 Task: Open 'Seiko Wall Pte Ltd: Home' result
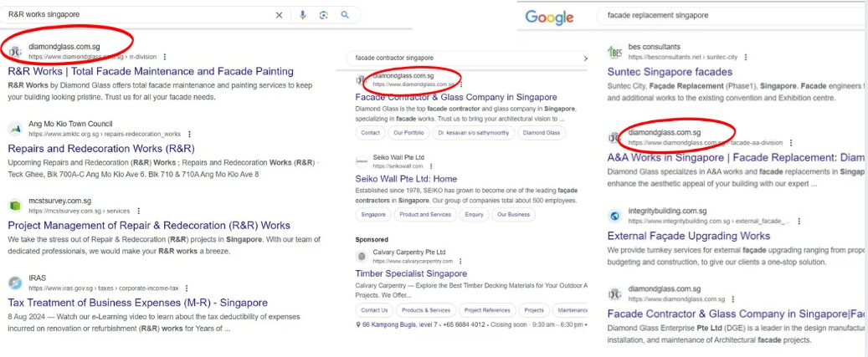[406, 179]
